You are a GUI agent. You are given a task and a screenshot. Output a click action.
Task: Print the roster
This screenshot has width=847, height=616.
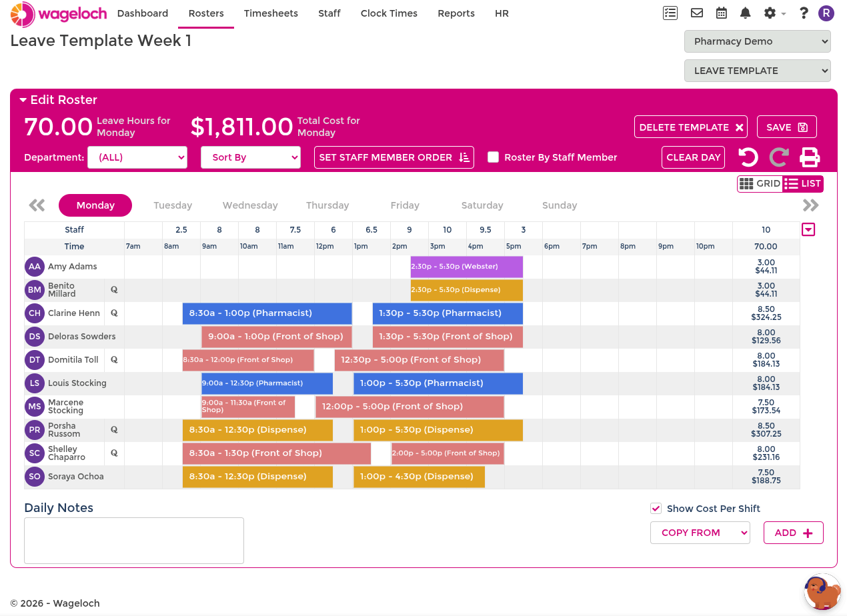pos(810,157)
